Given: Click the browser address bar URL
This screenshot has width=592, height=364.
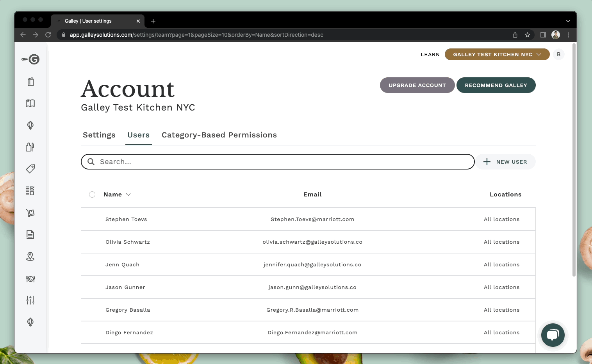Looking at the screenshot, I should 196,35.
